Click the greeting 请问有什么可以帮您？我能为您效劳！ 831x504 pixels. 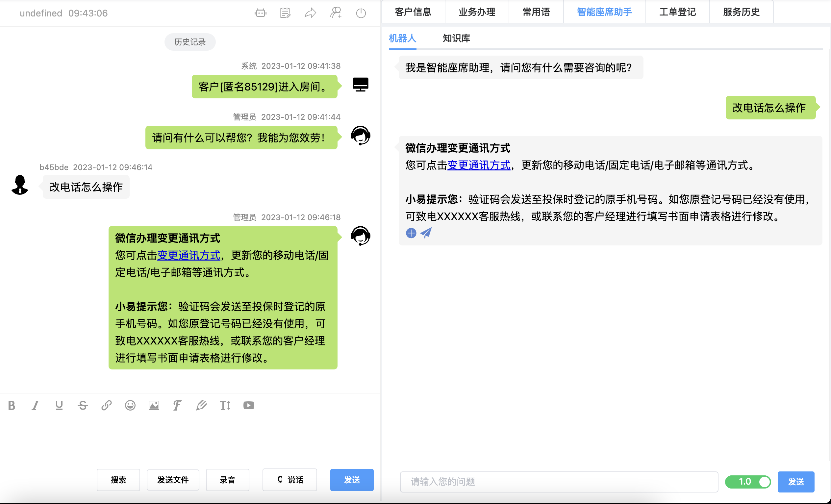pyautogui.click(x=241, y=138)
